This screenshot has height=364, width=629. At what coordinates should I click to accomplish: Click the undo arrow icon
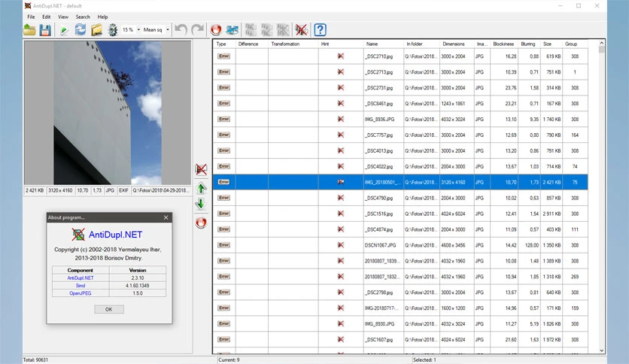(x=181, y=29)
